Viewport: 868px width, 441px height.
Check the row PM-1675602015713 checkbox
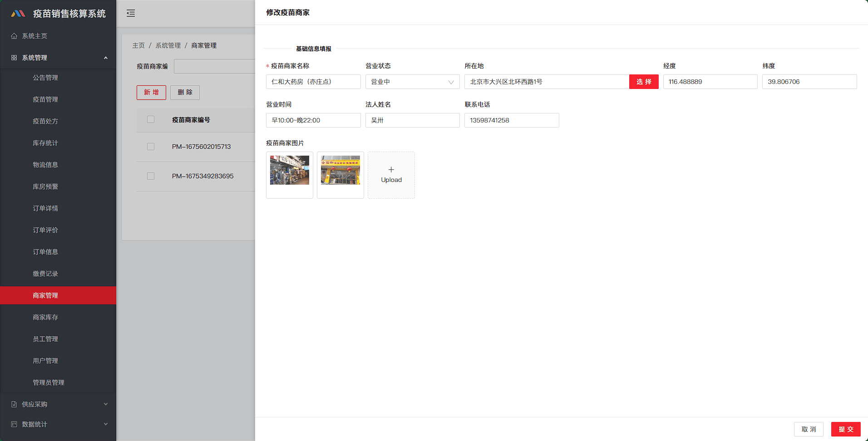tap(151, 147)
